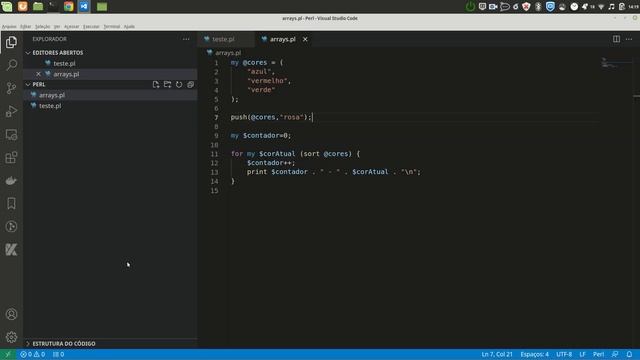Viewport: 640px width, 360px height.
Task: Collapse the PERL folder section
Action: (38, 84)
